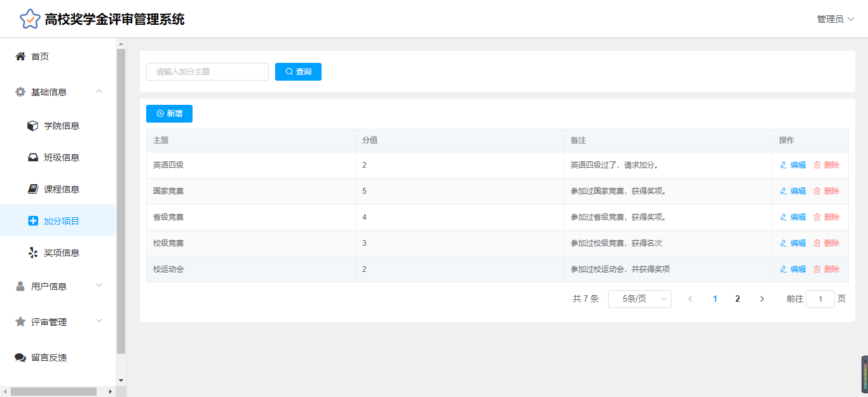Click the plus-square icon for 加分项目
Viewport: 868px width, 397px height.
pyautogui.click(x=33, y=221)
